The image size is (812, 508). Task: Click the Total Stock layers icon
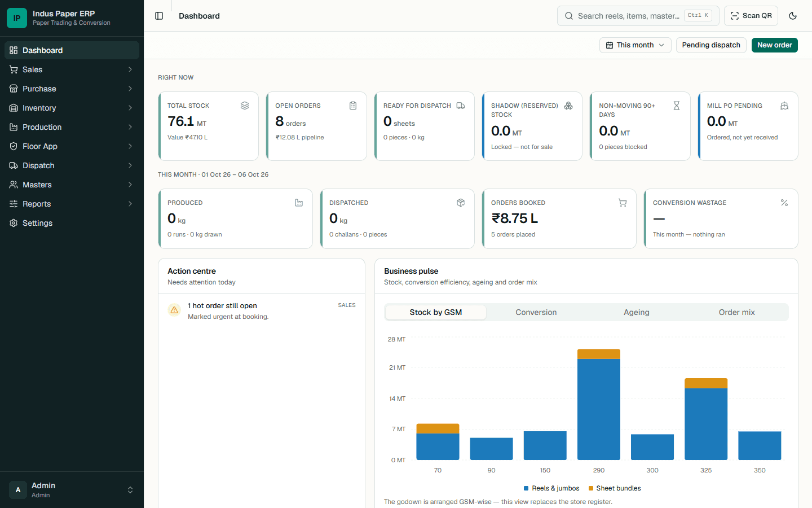pos(245,106)
